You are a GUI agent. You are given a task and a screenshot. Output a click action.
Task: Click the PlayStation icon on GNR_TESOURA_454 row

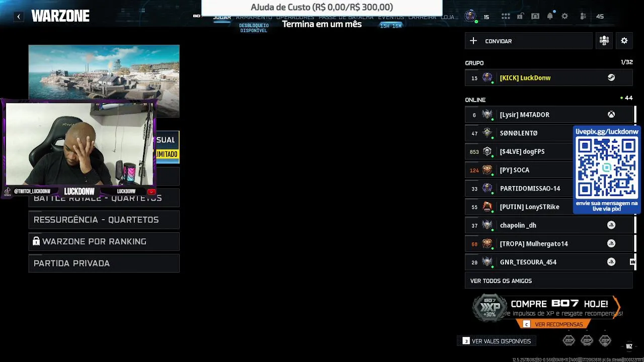[x=611, y=262]
